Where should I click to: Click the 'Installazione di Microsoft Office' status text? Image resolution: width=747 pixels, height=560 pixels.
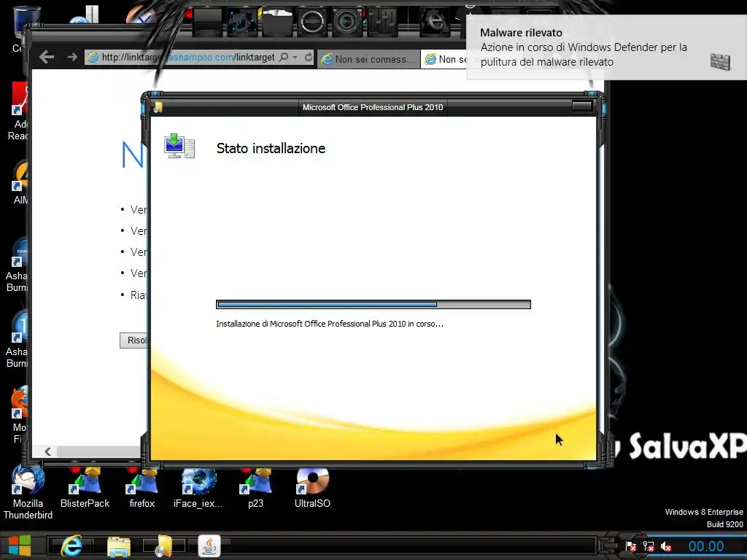pyautogui.click(x=329, y=324)
